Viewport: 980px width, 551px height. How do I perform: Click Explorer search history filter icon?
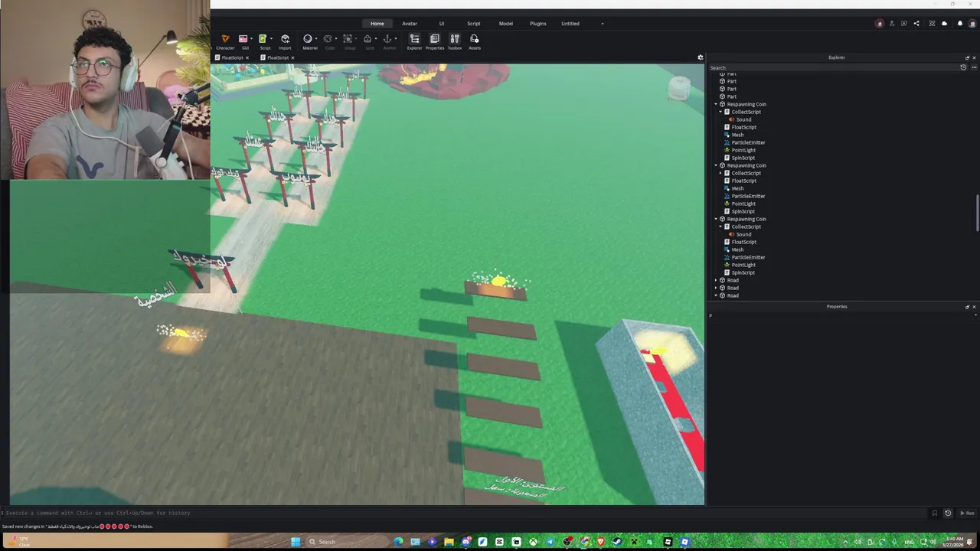[x=963, y=67]
